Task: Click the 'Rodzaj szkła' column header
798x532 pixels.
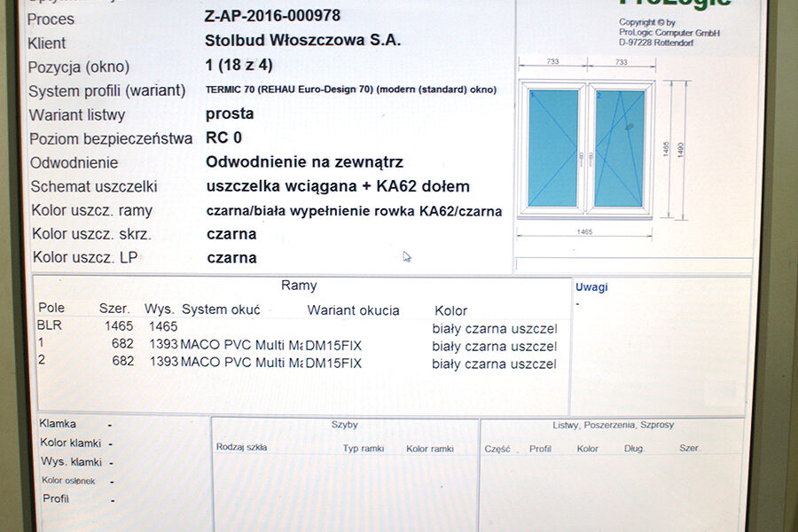Action: coord(241,448)
